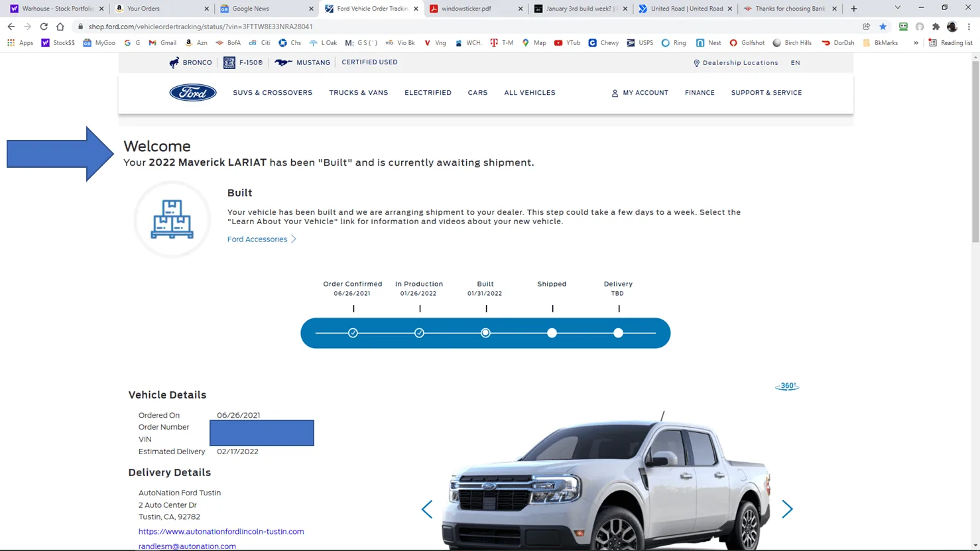The image size is (980, 551).
Task: Open the Gmail bookmark
Action: pos(162,42)
